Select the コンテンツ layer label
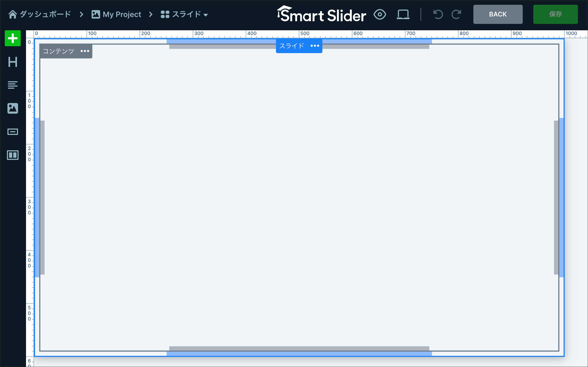The image size is (588, 367). pos(58,51)
